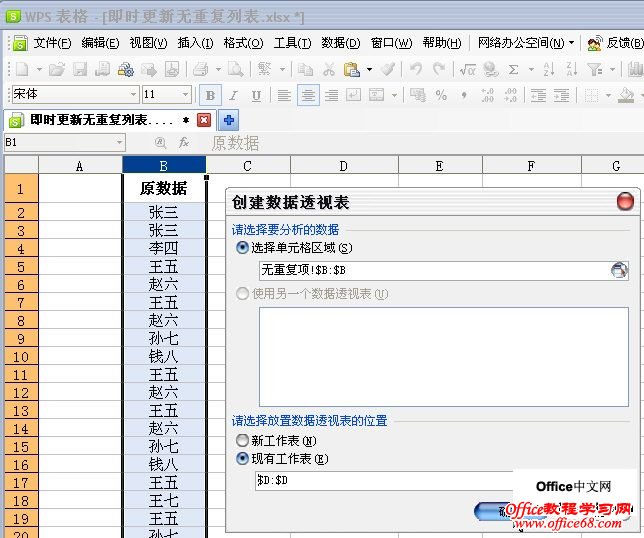This screenshot has height=538, width=644.
Task: Open the 插入(I) menu
Action: point(195,43)
